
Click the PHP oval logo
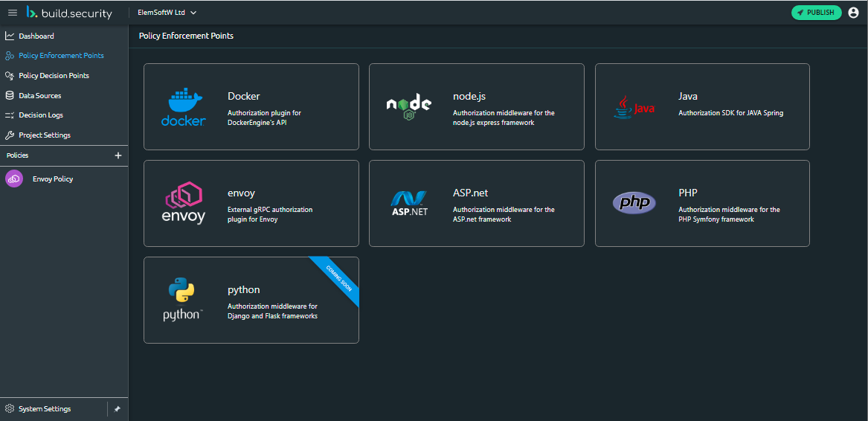click(x=634, y=203)
